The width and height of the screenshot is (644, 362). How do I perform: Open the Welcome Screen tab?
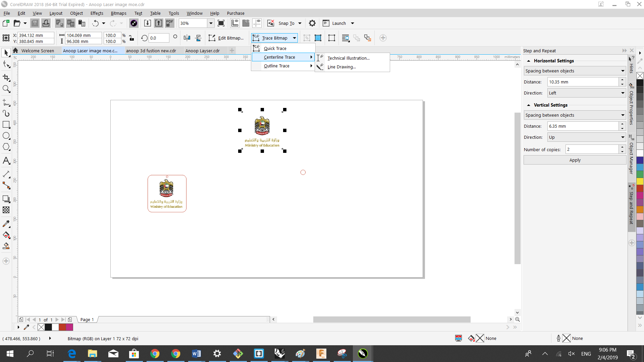(38, 51)
